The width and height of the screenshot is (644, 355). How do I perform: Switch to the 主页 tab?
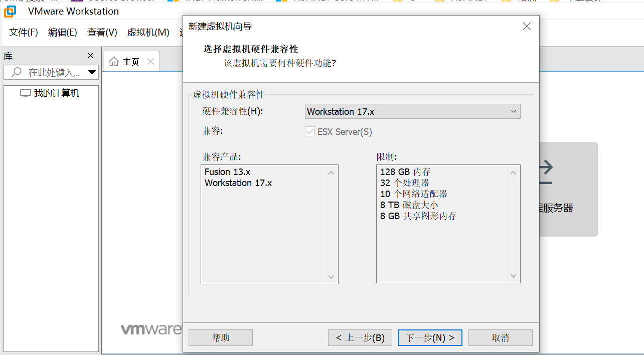click(x=131, y=62)
